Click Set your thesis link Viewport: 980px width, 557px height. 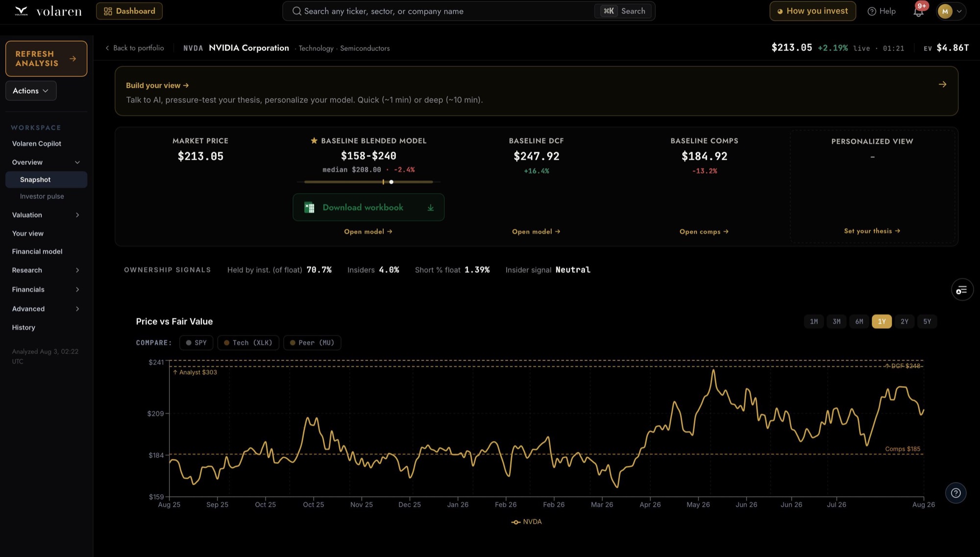coord(872,231)
